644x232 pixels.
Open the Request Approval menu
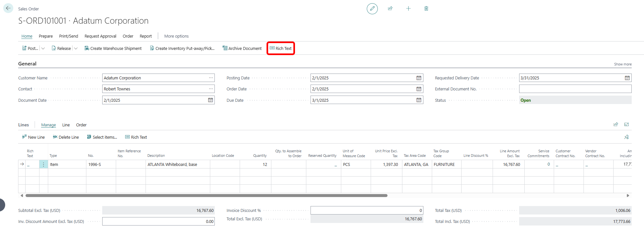[x=100, y=36]
